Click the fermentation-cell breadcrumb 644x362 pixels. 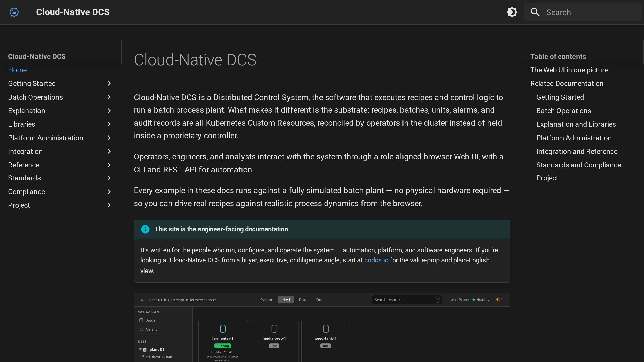pos(204,300)
